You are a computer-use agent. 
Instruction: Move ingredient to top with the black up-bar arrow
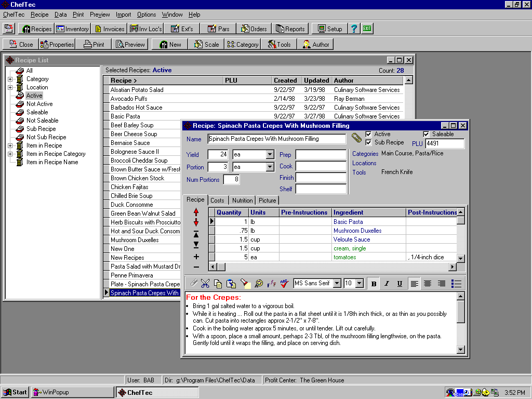pyautogui.click(x=196, y=234)
